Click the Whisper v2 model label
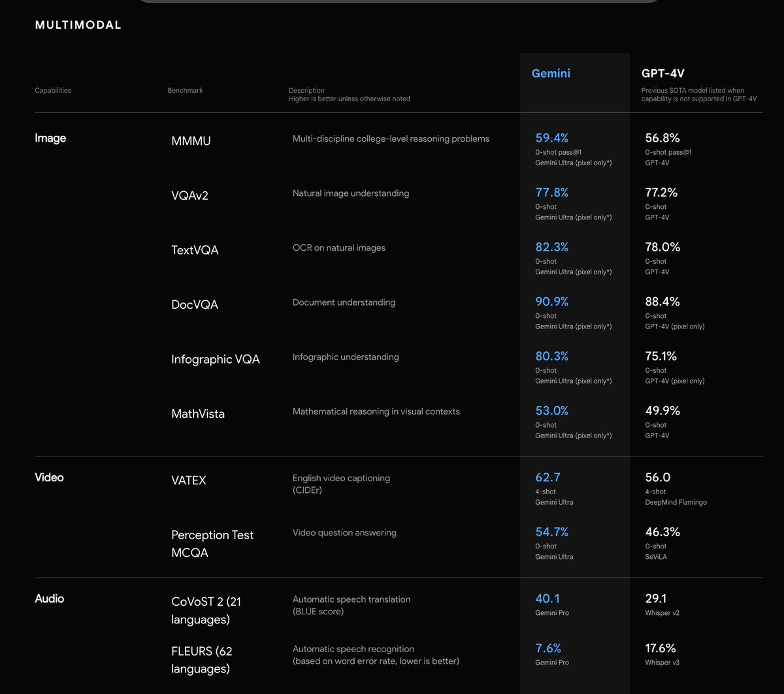The width and height of the screenshot is (784, 694). point(662,613)
